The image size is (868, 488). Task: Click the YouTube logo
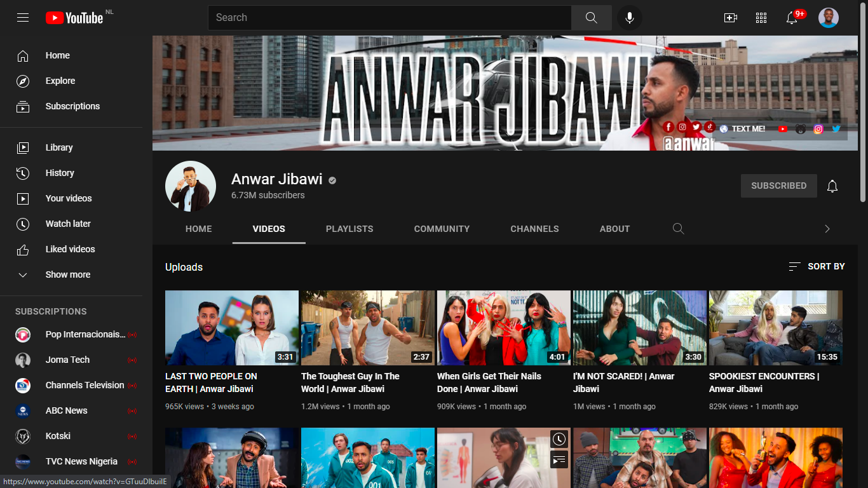point(74,18)
